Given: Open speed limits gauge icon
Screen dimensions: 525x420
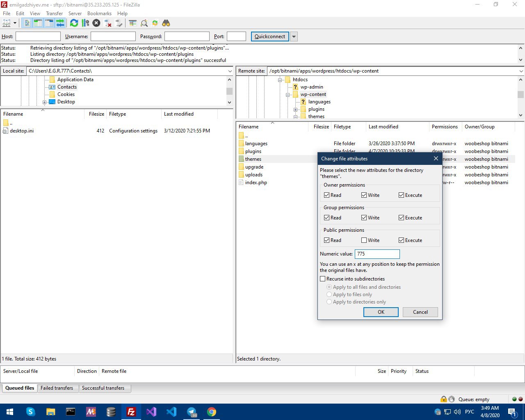Looking at the screenshot, I should pyautogui.click(x=452, y=399).
